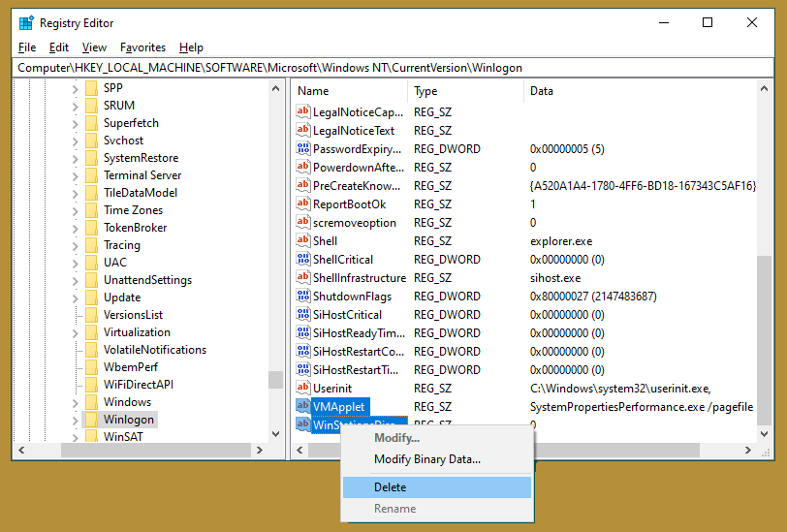Sort values by the Name column header
The height and width of the screenshot is (532, 787).
click(349, 91)
